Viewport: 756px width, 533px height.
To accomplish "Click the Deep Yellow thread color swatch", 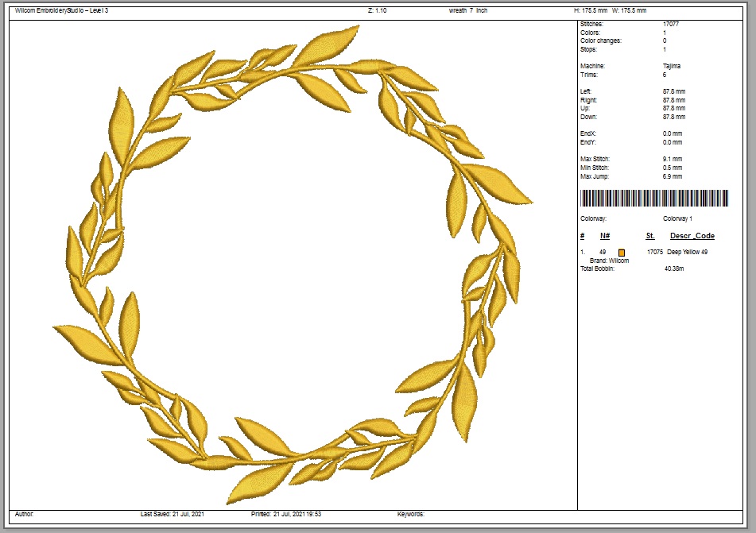I will pos(622,252).
